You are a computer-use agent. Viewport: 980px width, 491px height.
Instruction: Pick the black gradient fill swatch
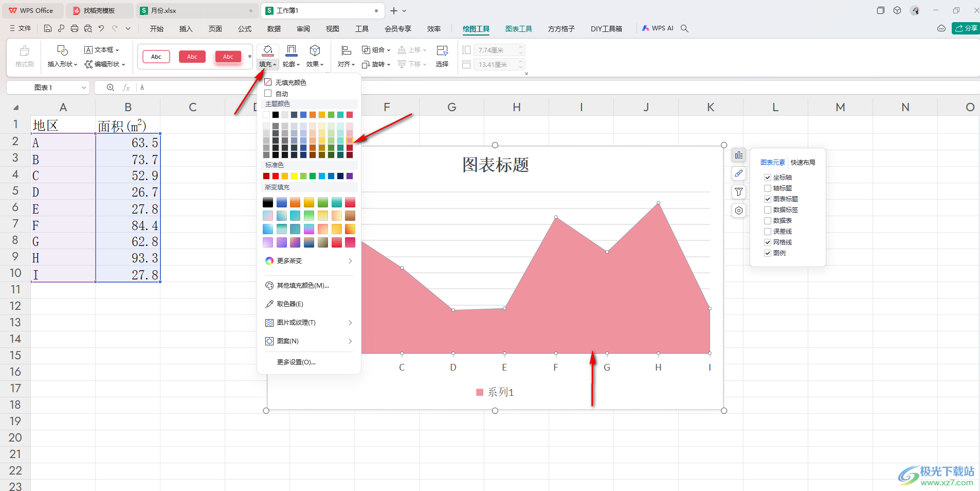268,202
